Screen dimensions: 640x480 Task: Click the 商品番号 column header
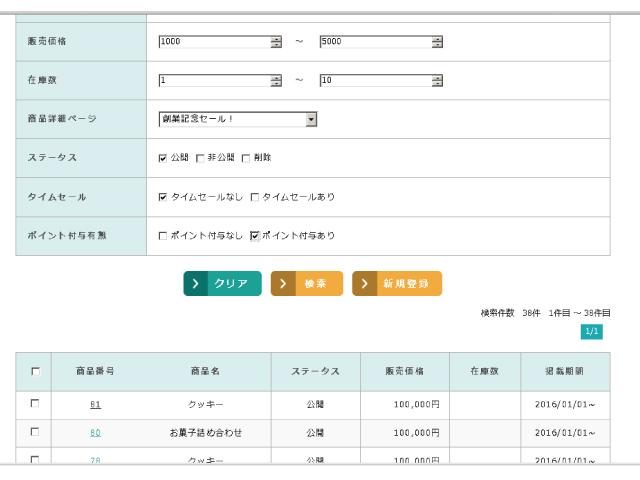click(x=95, y=371)
